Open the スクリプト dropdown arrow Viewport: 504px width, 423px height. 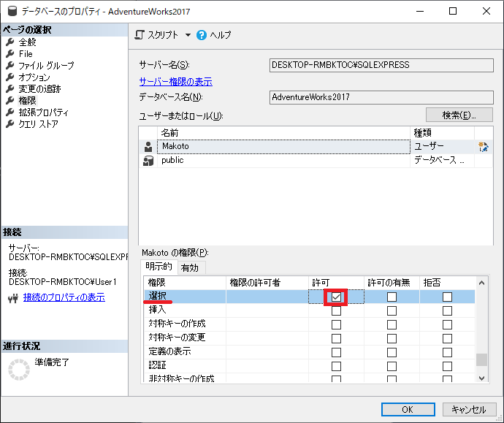pyautogui.click(x=188, y=35)
